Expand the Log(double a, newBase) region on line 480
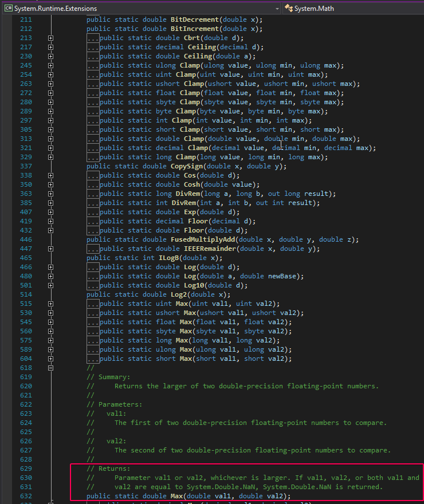424x504 pixels. coord(50,276)
